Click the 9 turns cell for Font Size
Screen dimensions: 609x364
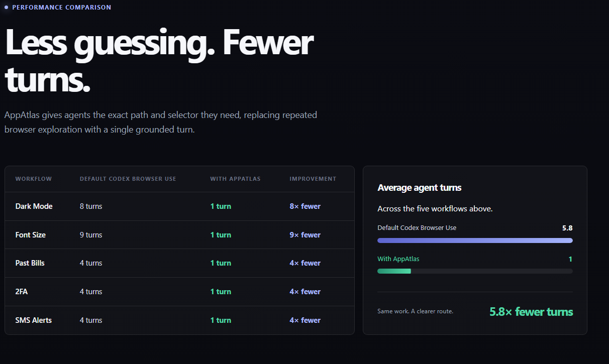pos(91,235)
